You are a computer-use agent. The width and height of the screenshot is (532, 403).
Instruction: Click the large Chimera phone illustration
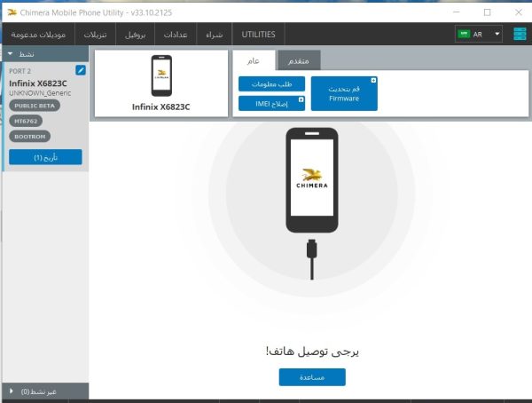point(312,180)
